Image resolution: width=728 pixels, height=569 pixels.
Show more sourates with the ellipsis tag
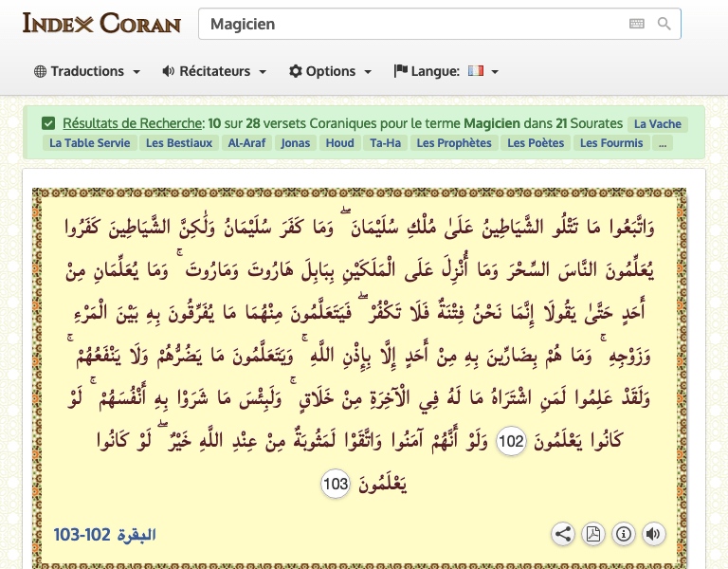[x=663, y=143]
